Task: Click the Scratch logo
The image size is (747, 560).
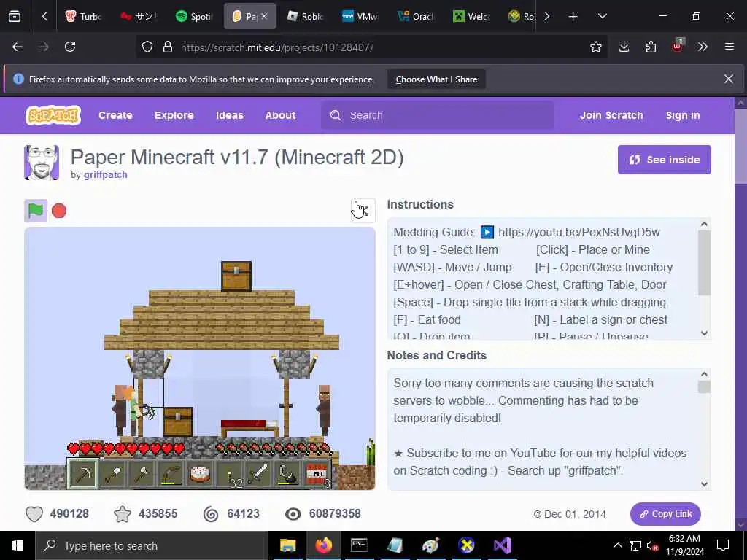Action: [x=53, y=115]
